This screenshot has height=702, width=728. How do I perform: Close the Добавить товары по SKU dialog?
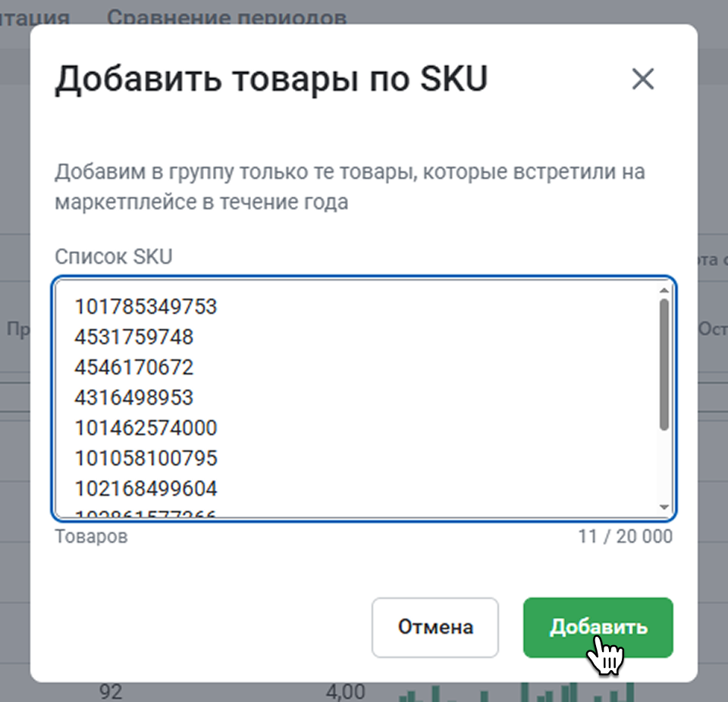point(642,79)
